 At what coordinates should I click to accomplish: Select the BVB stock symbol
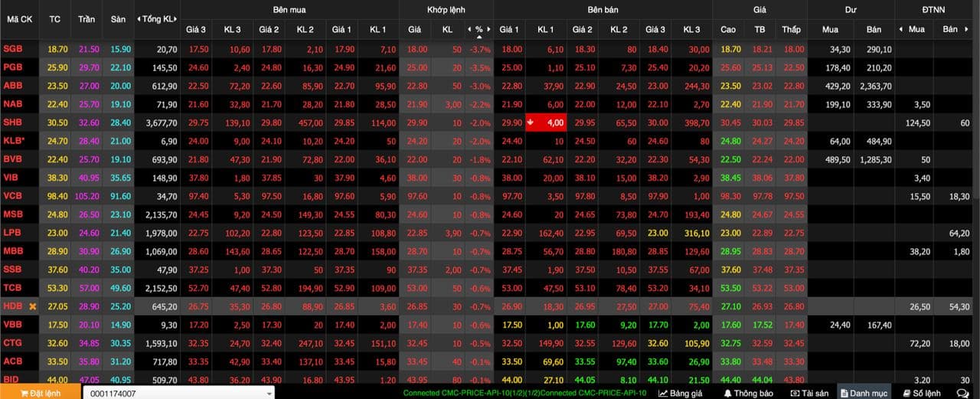tap(13, 159)
